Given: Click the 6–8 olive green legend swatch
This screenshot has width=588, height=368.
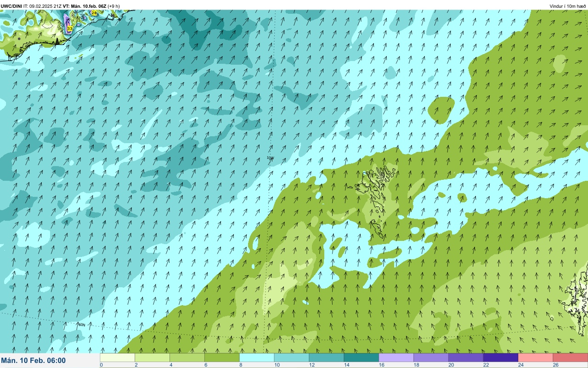Looking at the screenshot, I should [x=222, y=357].
